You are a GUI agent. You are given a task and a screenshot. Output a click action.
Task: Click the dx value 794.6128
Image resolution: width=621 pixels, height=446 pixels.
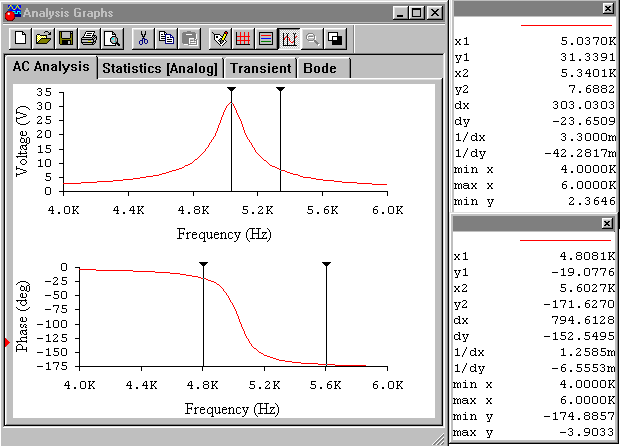pyautogui.click(x=583, y=320)
